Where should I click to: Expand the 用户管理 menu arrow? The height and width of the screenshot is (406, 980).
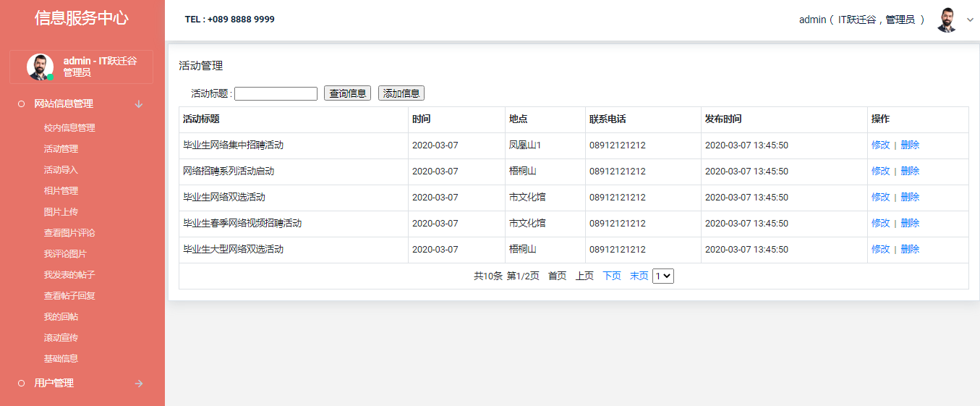pos(139,384)
